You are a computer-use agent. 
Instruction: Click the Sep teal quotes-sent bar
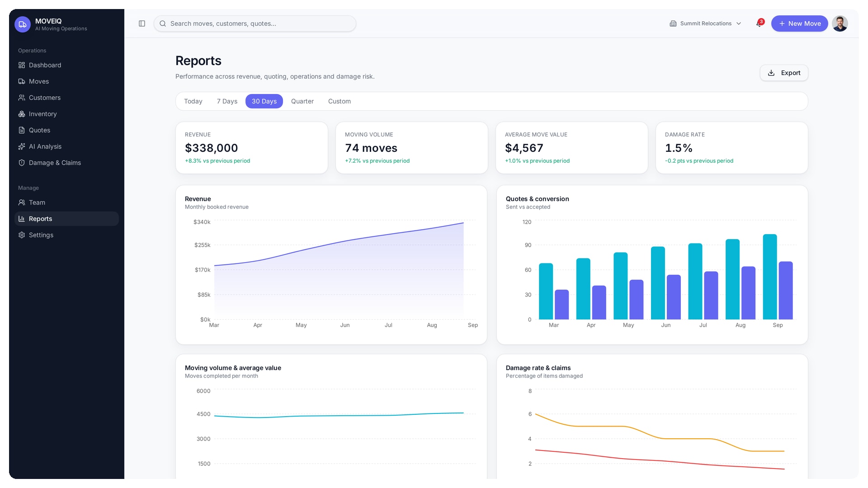[x=770, y=277]
